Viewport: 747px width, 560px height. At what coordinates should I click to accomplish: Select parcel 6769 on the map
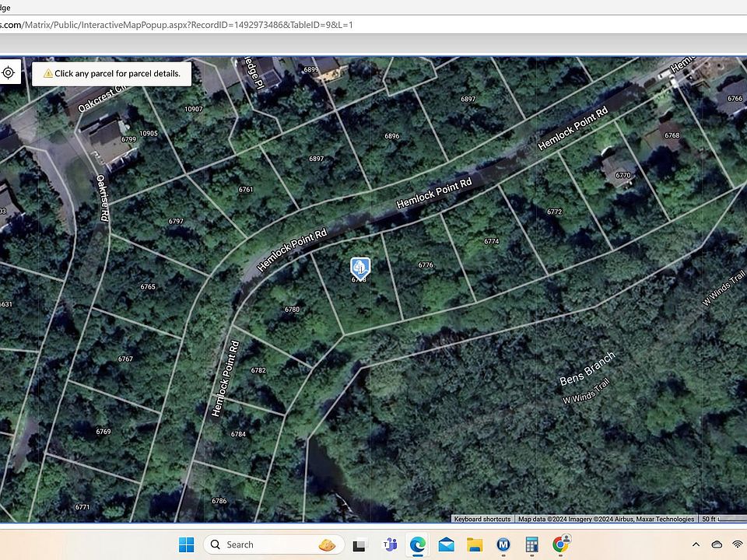point(103,432)
